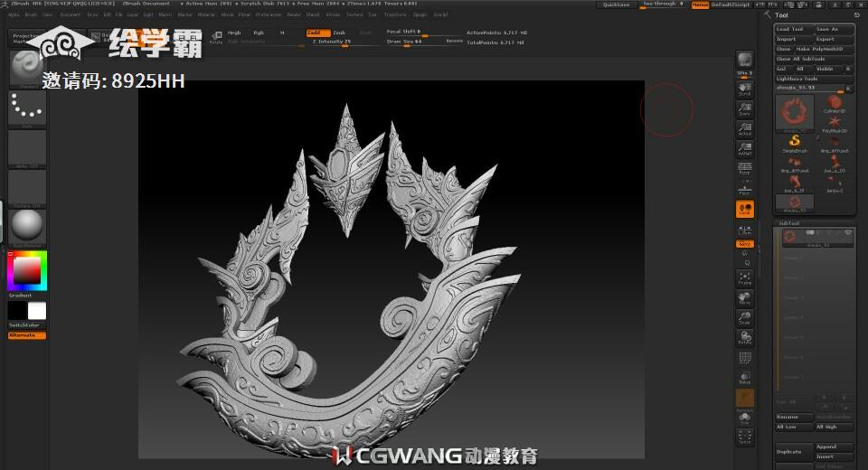Disable Local transformations button

(x=744, y=210)
